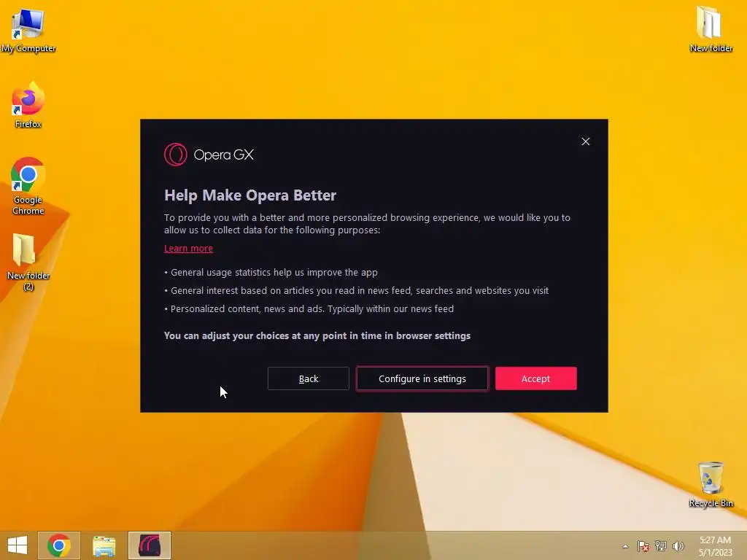
Task: Open Firefox desktop shortcut
Action: (x=28, y=105)
